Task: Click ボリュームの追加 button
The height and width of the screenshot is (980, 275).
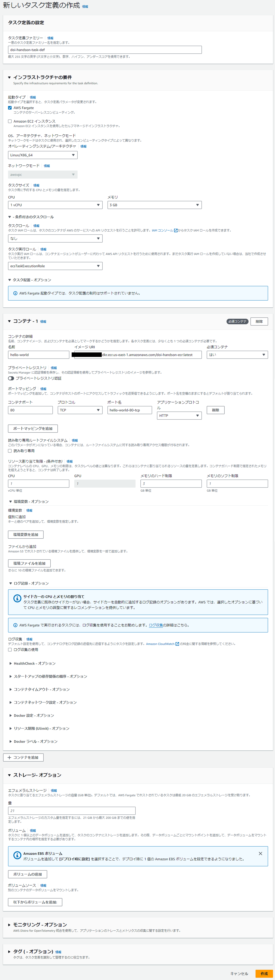Action: [x=27, y=874]
